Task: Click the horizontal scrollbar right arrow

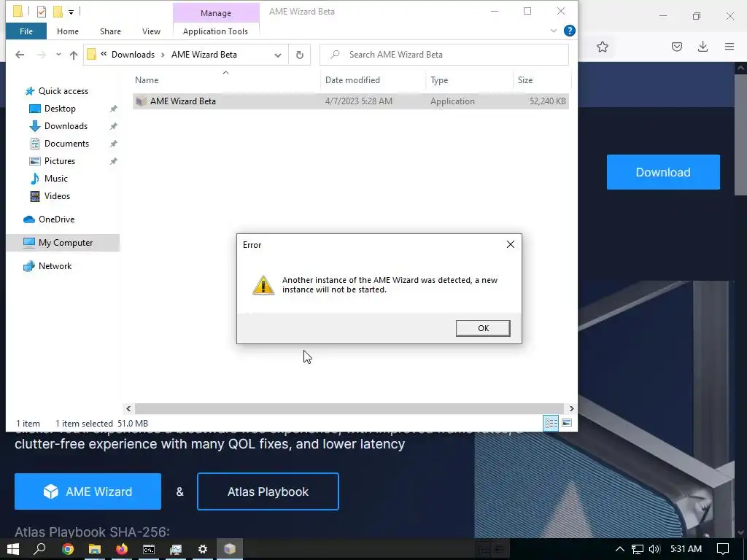Action: coord(571,408)
